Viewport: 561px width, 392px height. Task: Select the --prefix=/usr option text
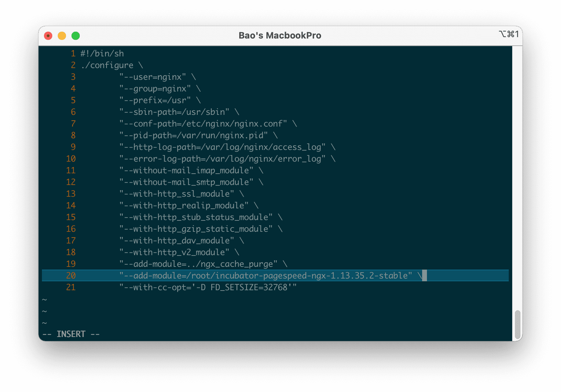point(155,100)
